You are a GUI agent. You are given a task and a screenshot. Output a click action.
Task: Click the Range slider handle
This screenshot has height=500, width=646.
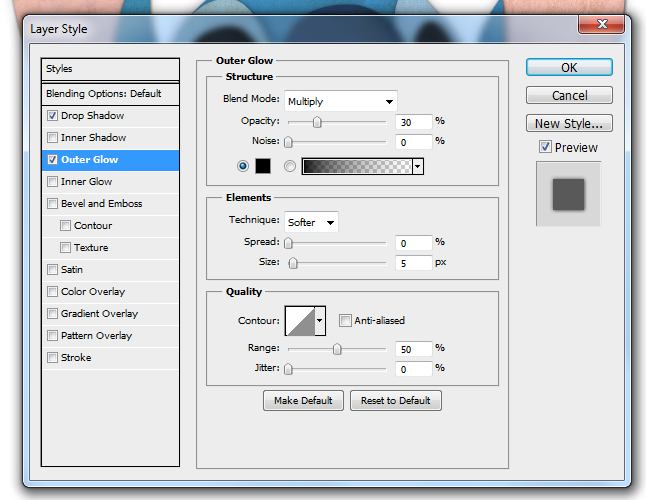pyautogui.click(x=337, y=349)
